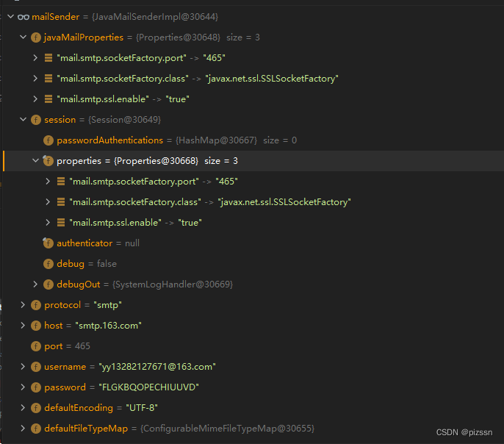504x444 pixels.
Task: Click map entry icon of socketFactory.class under javaMailProperties
Action: point(48,79)
